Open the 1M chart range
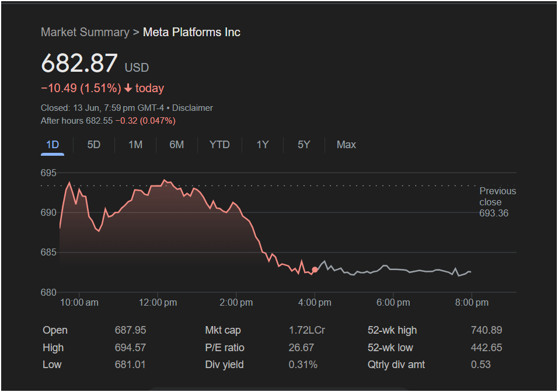This screenshot has height=392, width=558. [135, 145]
